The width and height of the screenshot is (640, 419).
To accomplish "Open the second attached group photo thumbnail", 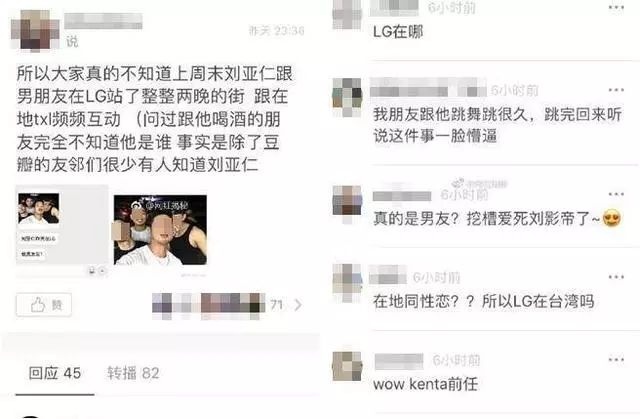I will (x=160, y=230).
